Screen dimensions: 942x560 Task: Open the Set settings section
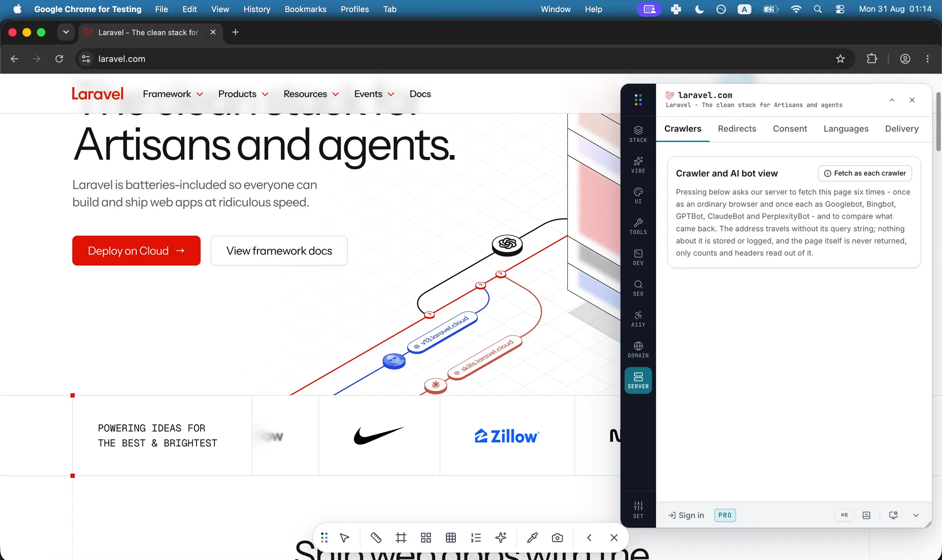pos(638,509)
